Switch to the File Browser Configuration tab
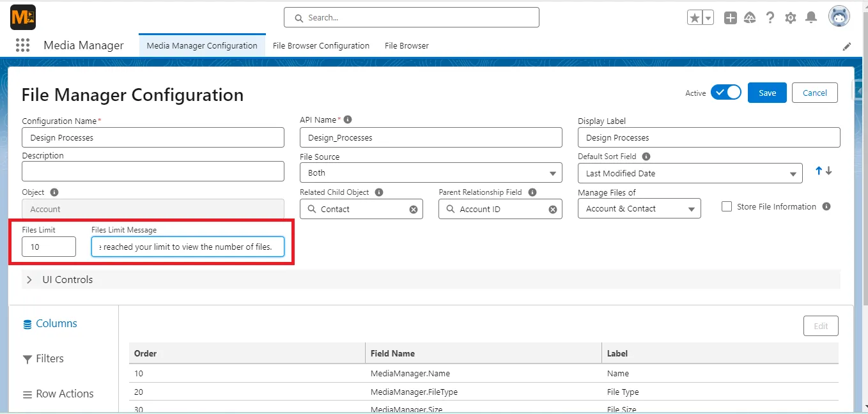Image resolution: width=868 pixels, height=414 pixels. point(321,45)
